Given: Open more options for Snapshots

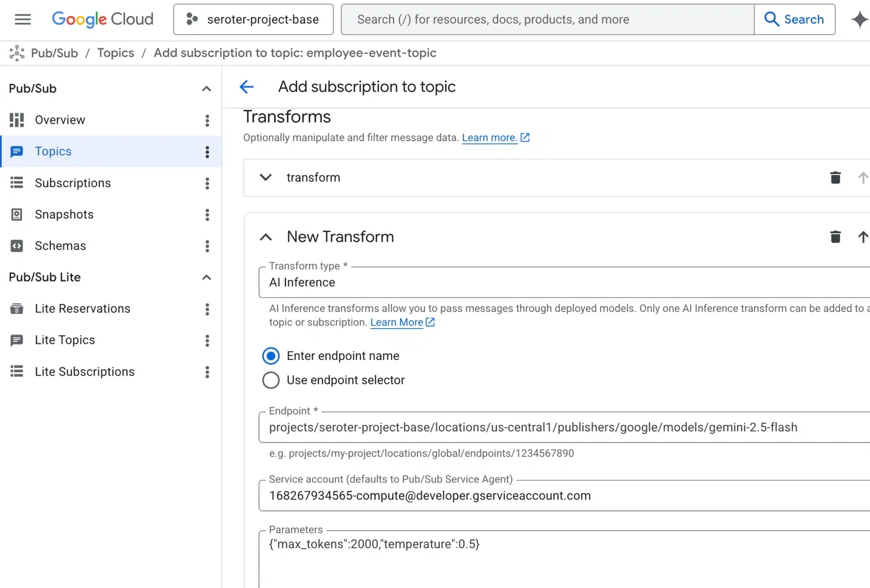Looking at the screenshot, I should pyautogui.click(x=208, y=215).
